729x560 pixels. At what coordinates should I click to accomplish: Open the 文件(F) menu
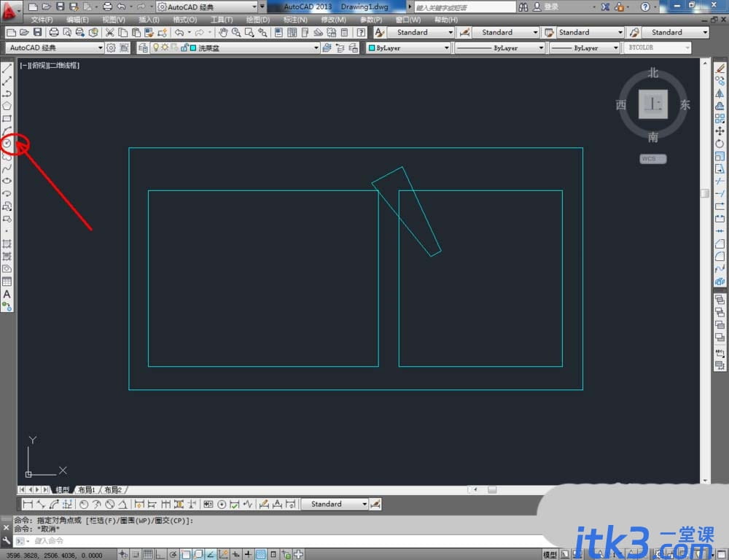[x=42, y=20]
